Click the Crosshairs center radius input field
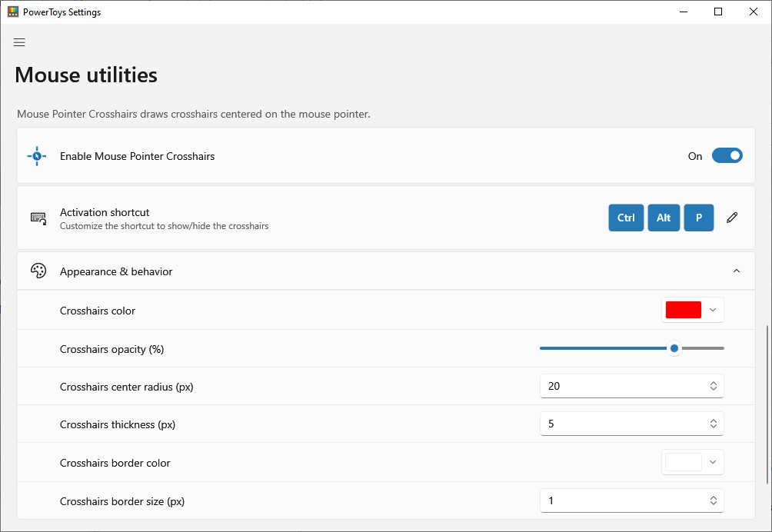This screenshot has width=772, height=532. tap(632, 386)
